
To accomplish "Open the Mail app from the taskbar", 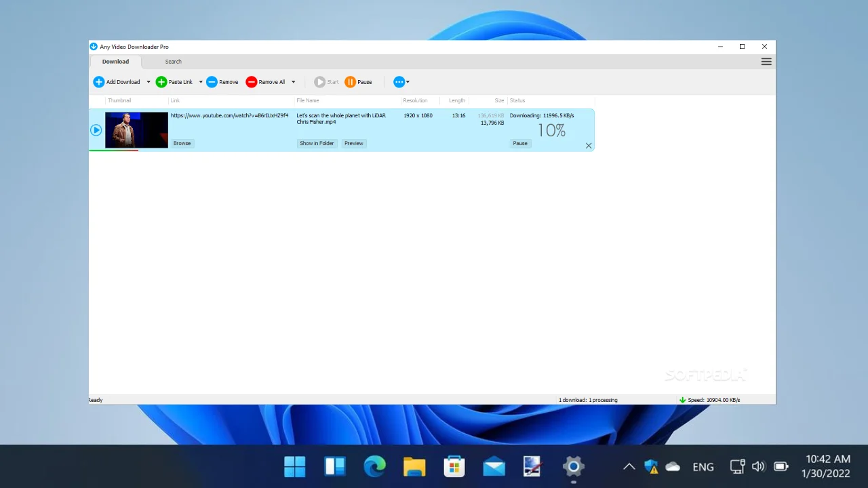I will click(x=494, y=466).
